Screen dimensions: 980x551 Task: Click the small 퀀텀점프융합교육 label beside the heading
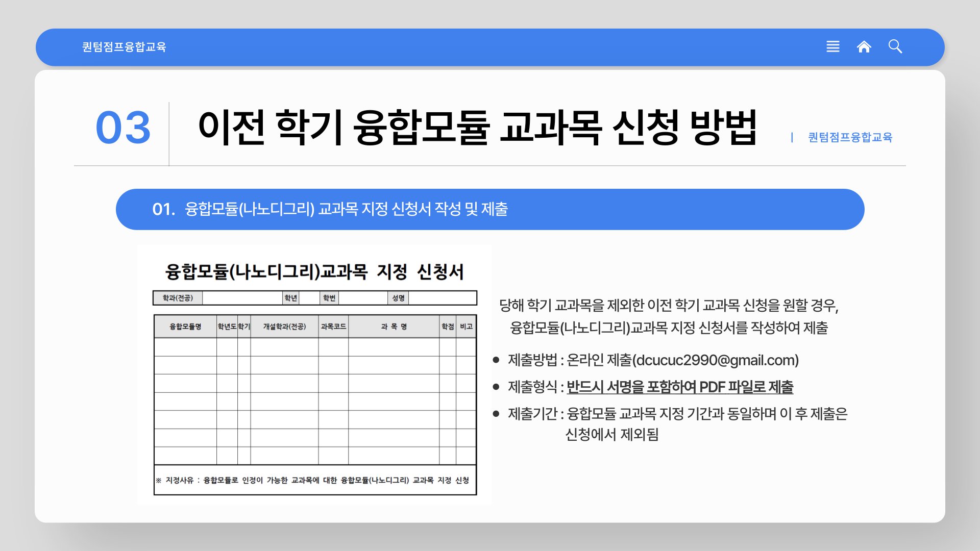(850, 137)
